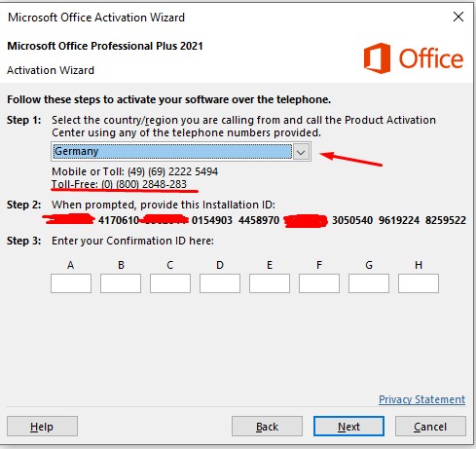Click the Installation ID number 8259522
The height and width of the screenshot is (449, 476).
pyautogui.click(x=446, y=220)
